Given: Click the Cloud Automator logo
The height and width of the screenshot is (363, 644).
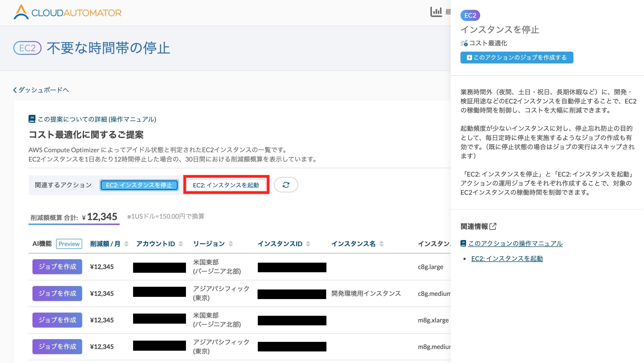Looking at the screenshot, I should (x=67, y=12).
